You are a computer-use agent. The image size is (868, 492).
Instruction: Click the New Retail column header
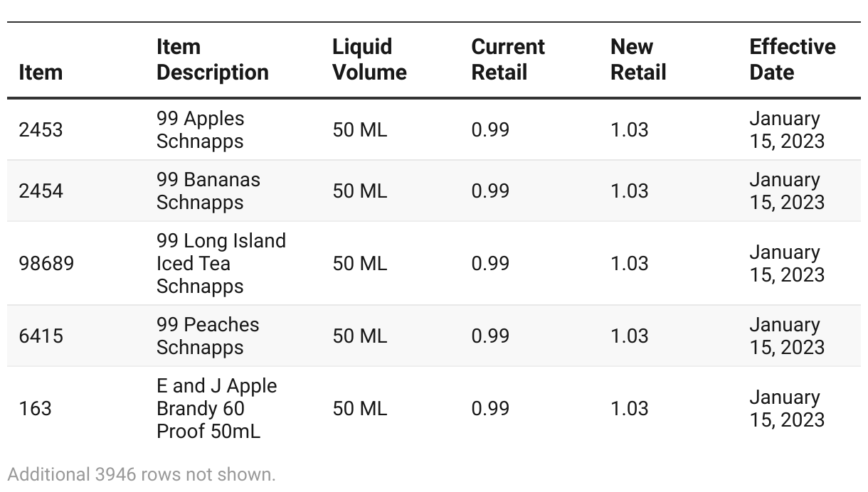point(638,60)
